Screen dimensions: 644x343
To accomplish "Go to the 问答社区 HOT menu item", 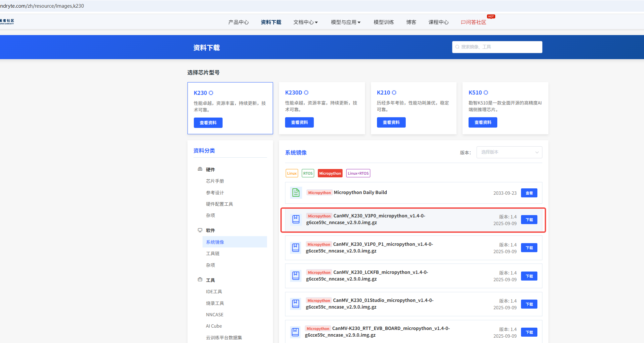I will (474, 22).
